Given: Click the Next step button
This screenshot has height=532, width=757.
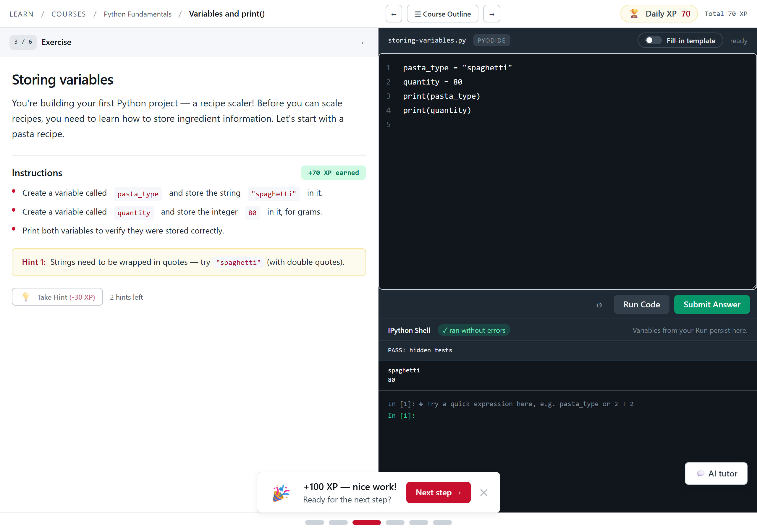Looking at the screenshot, I should tap(438, 492).
